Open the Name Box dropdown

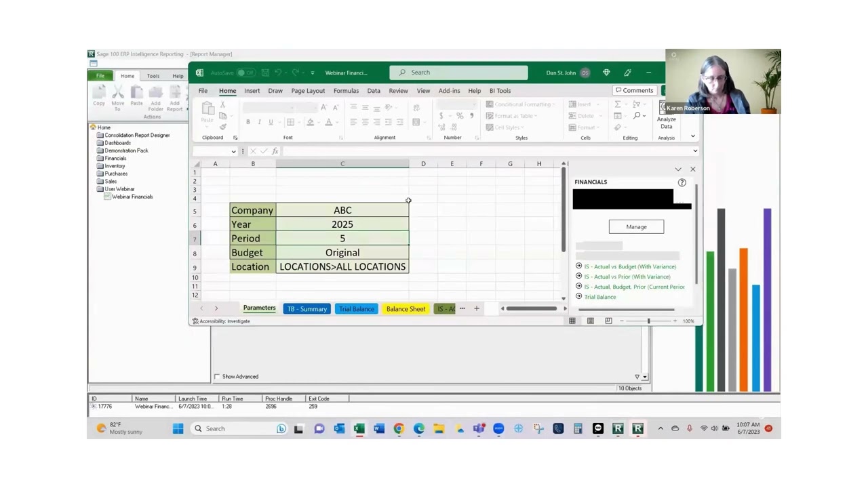[x=233, y=151]
